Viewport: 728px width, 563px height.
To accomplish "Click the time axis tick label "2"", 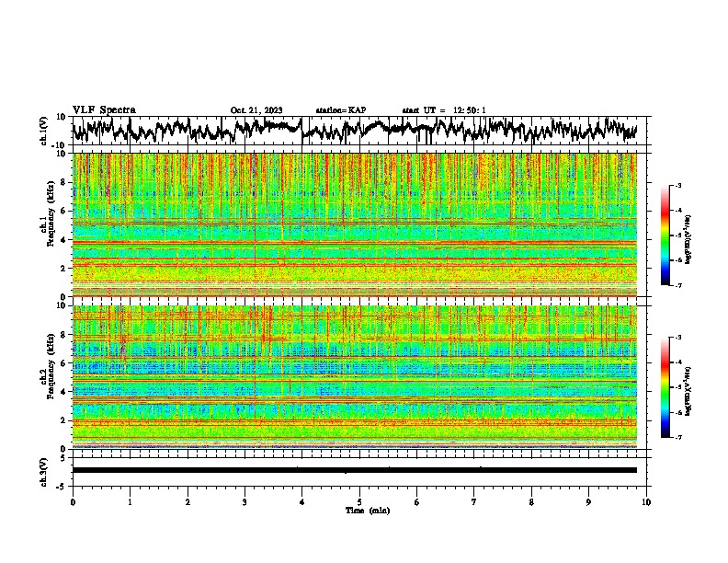I will click(x=188, y=502).
